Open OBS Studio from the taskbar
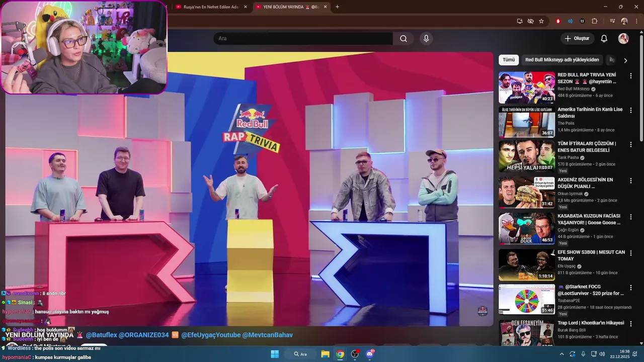The image size is (644, 362). pyautogui.click(x=355, y=354)
